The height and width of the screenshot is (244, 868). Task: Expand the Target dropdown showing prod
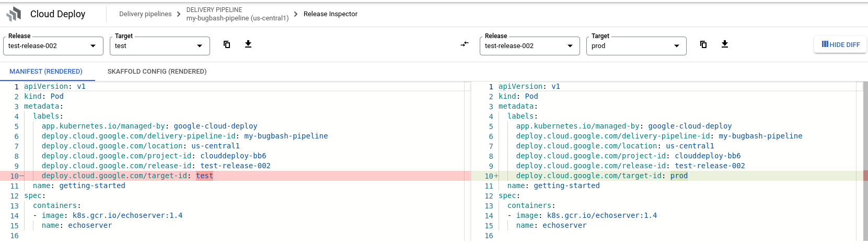click(x=636, y=46)
